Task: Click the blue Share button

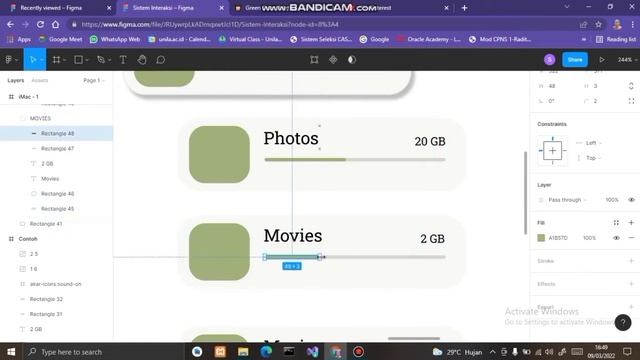Action: click(575, 60)
